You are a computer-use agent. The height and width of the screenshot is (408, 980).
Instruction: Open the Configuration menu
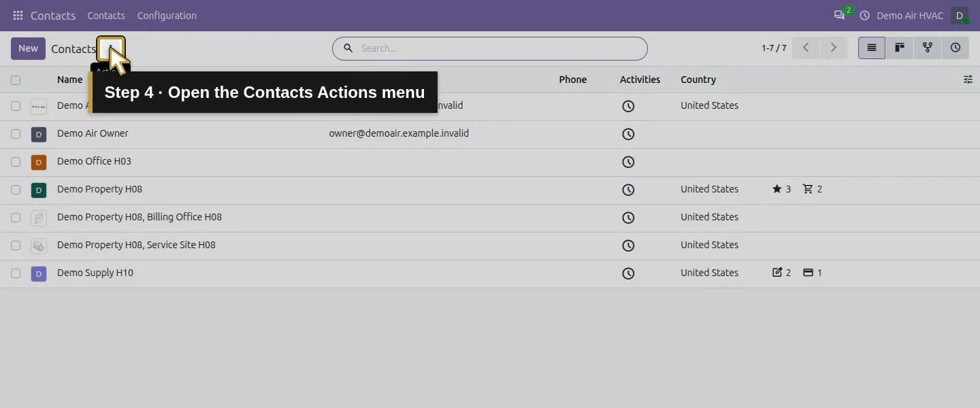point(167,16)
